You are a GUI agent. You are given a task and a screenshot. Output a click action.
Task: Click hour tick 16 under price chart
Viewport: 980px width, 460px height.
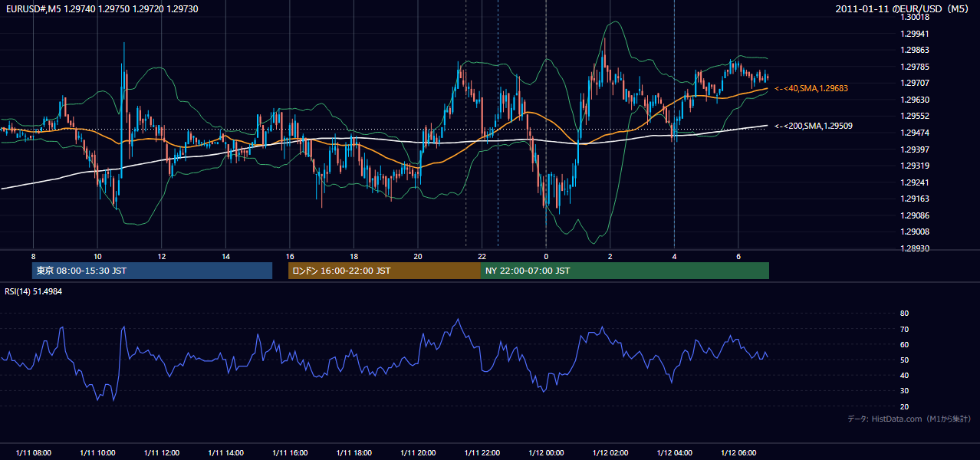tap(290, 256)
